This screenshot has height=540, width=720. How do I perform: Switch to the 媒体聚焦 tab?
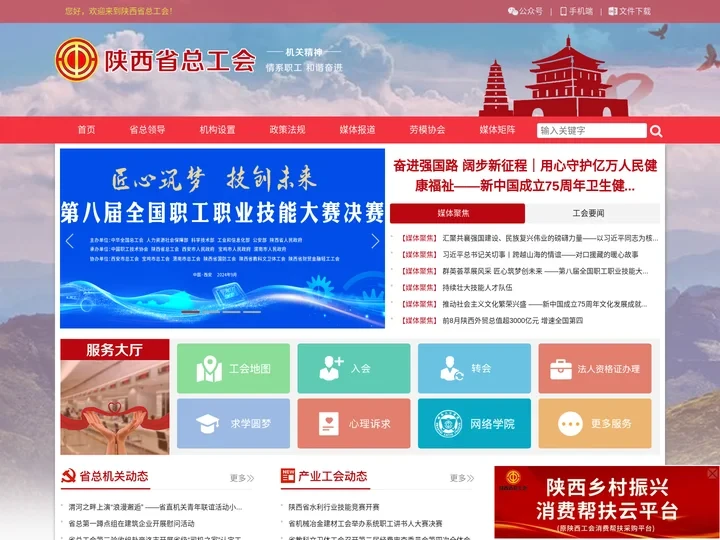coord(457,213)
